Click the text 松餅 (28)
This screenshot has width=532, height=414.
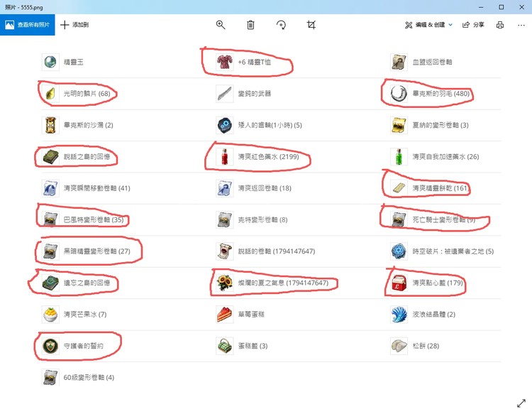pos(426,346)
